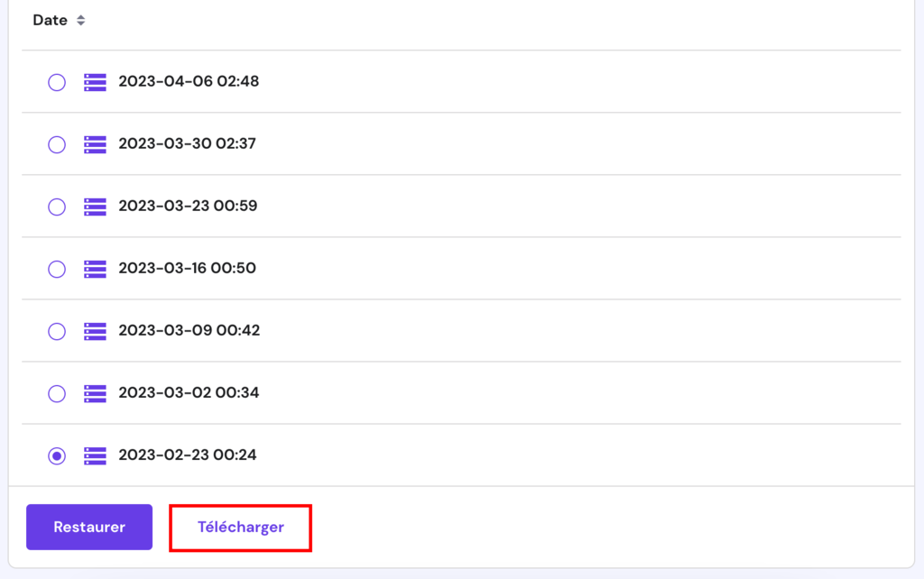Toggle date sorting order on the Date column
Screen dimensions: 924x579
(x=80, y=20)
